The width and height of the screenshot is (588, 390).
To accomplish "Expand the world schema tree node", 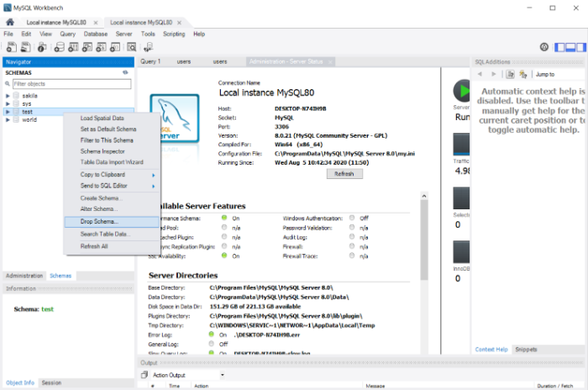I will pyautogui.click(x=8, y=119).
